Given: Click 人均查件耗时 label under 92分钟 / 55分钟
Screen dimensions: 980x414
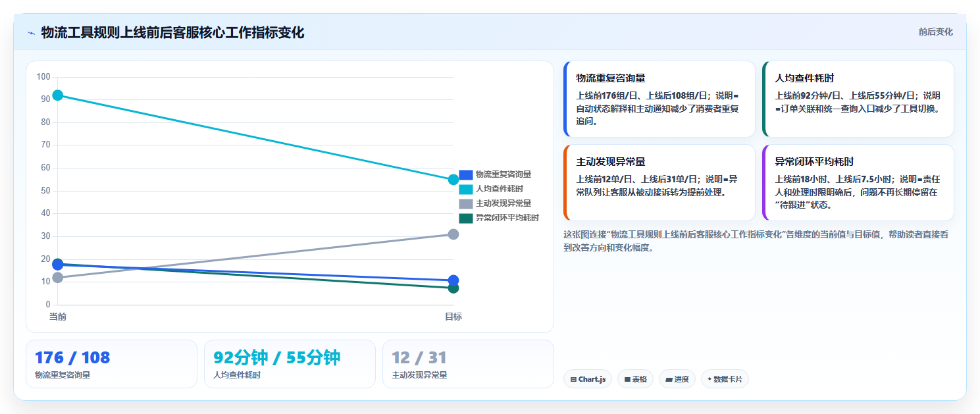Looking at the screenshot, I should (x=237, y=375).
